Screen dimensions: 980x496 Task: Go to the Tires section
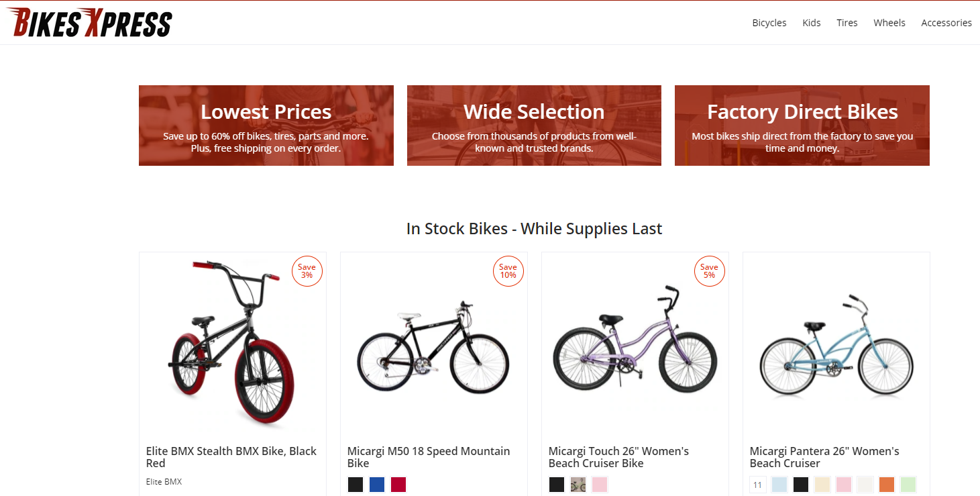coord(847,23)
